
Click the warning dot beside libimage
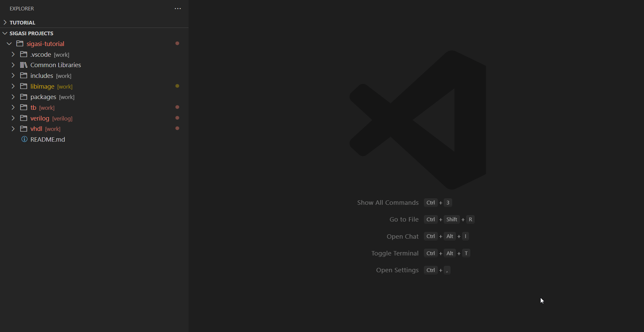[x=177, y=86]
